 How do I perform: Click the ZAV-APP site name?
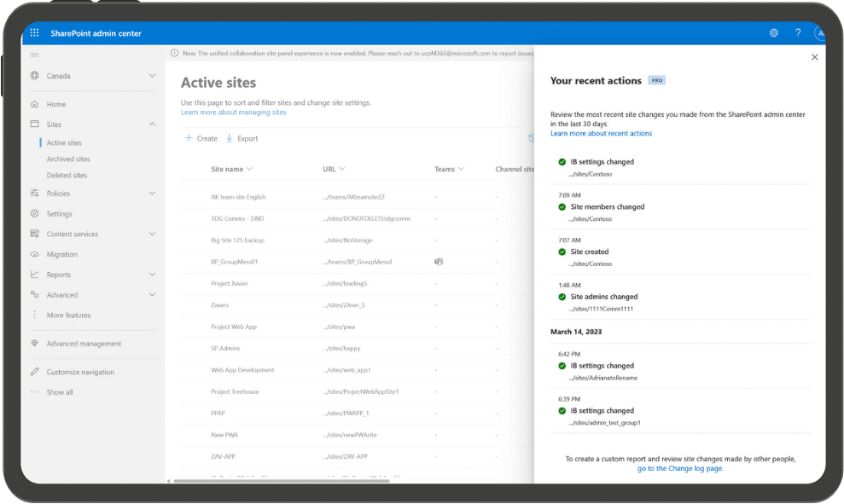(223, 456)
